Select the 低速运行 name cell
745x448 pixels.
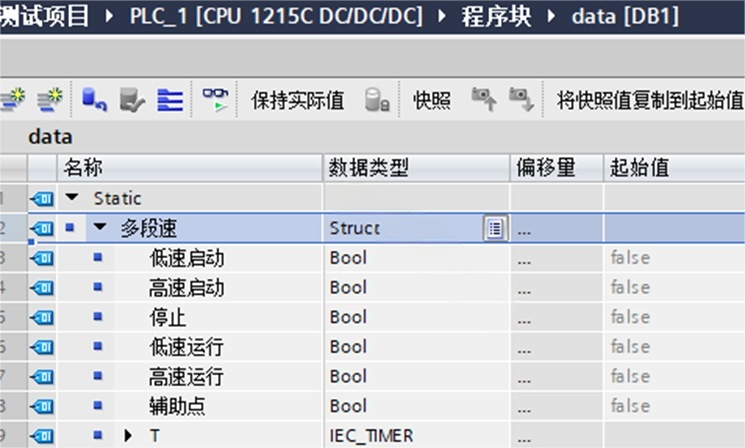coord(186,347)
